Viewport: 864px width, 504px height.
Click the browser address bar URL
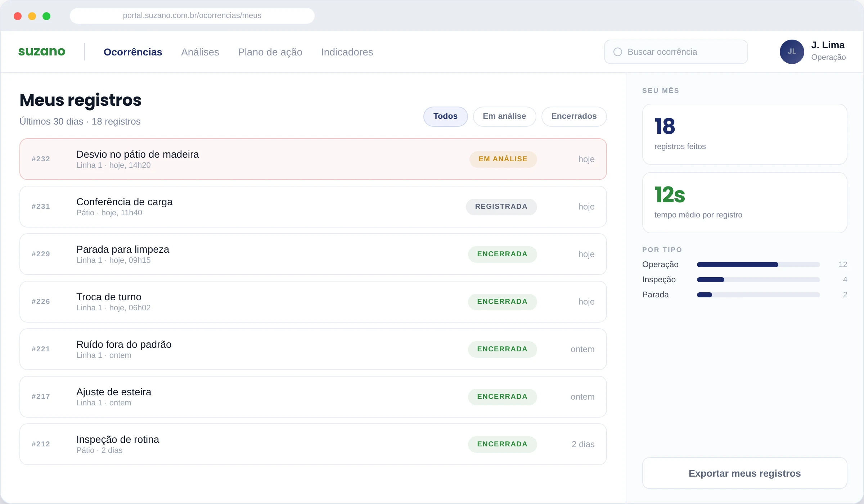pos(192,15)
